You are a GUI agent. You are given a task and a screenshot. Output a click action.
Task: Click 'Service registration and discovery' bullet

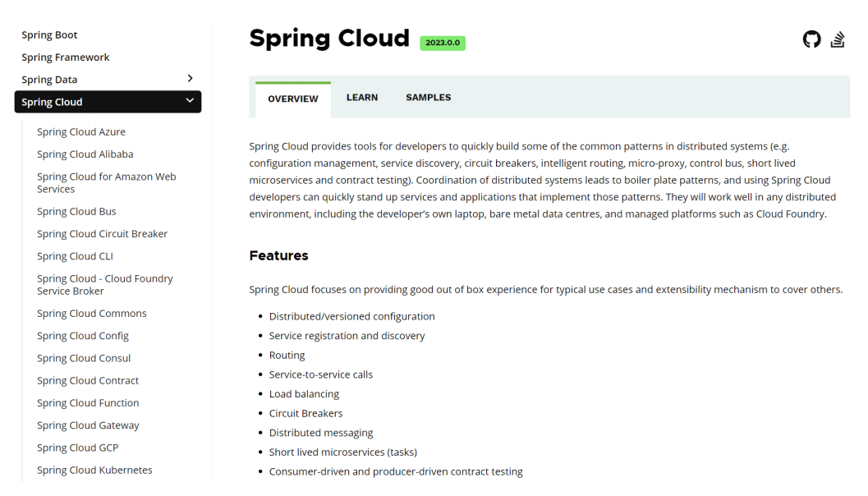pyautogui.click(x=347, y=336)
